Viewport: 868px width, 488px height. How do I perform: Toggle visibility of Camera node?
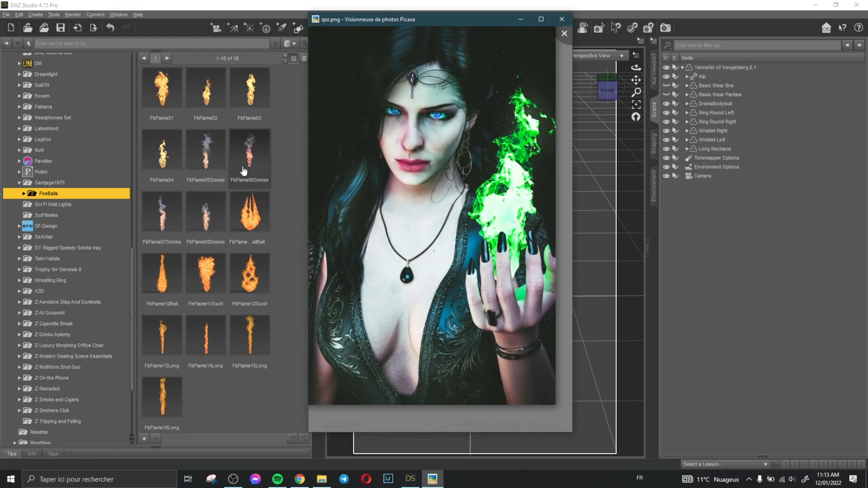pos(666,176)
